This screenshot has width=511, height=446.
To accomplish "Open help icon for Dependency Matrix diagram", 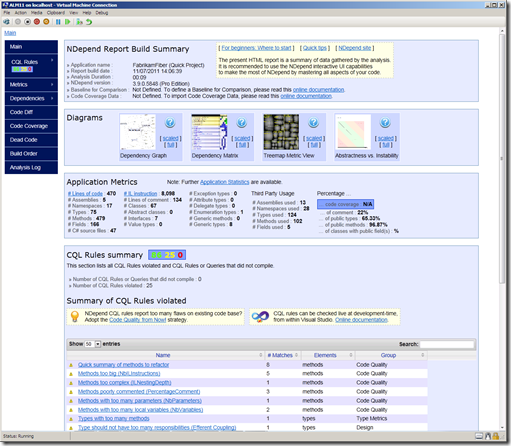I will (x=242, y=123).
